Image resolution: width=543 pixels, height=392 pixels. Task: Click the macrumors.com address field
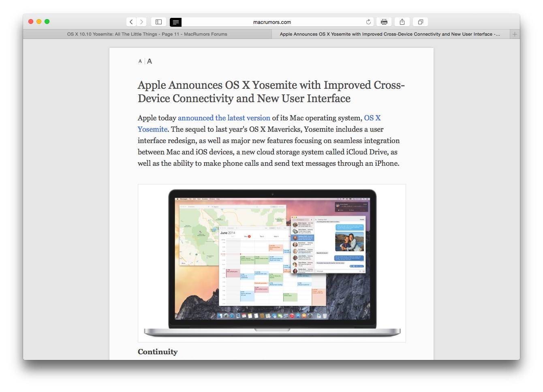coord(272,22)
